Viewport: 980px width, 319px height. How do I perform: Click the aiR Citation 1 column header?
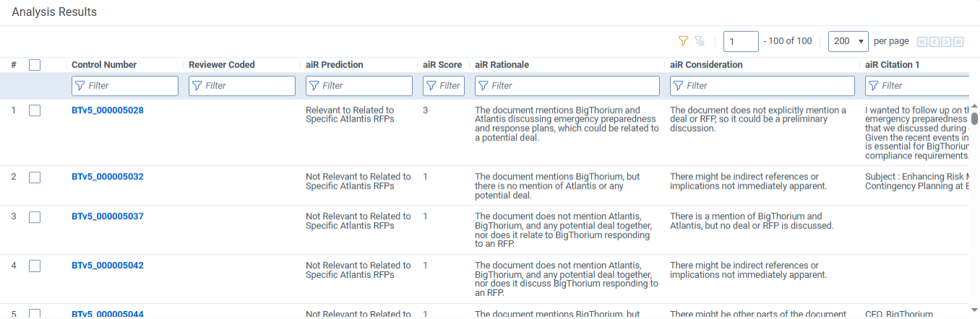tap(893, 65)
